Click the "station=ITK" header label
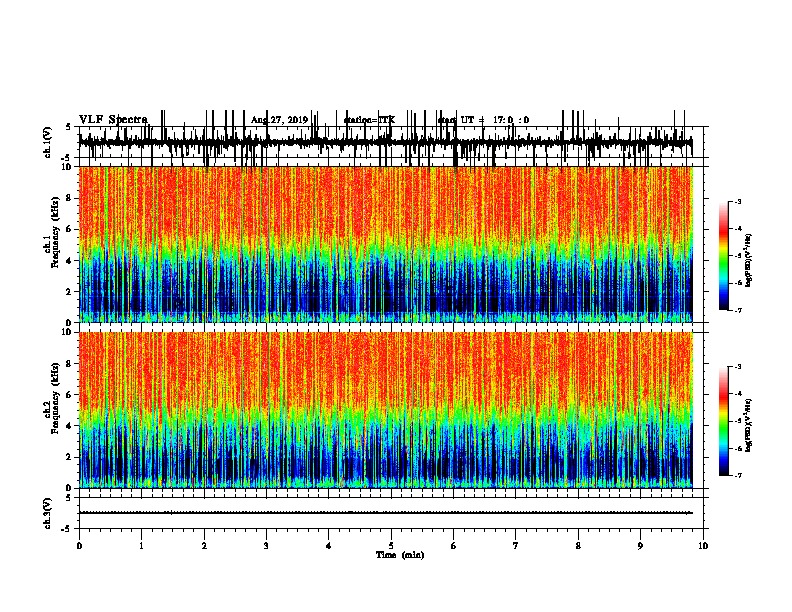 click(x=369, y=120)
